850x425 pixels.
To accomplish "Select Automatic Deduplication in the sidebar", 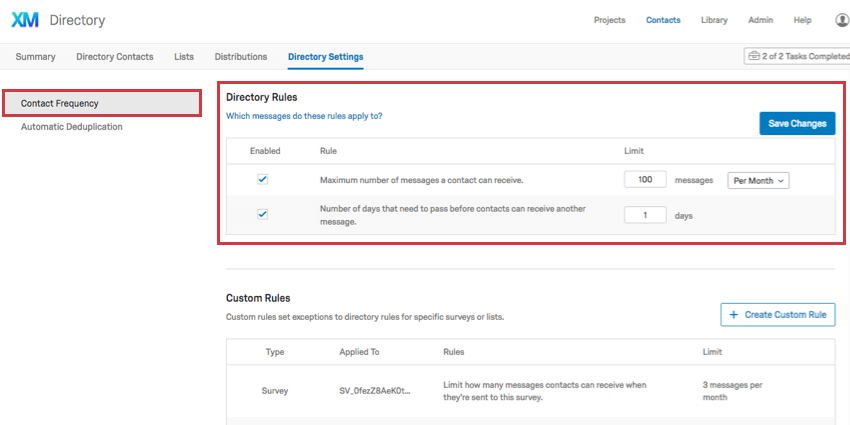I will coord(72,127).
